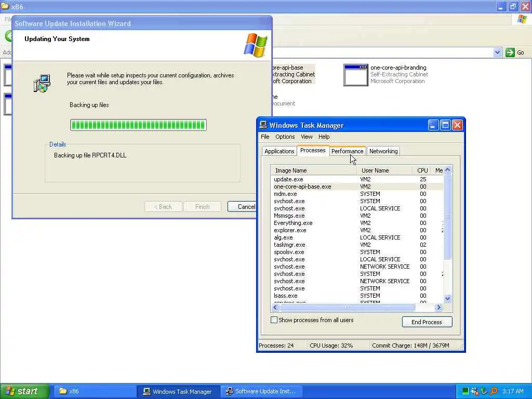Switch to the Applications tab
Image resolution: width=532 pixels, height=399 pixels.
(279, 151)
